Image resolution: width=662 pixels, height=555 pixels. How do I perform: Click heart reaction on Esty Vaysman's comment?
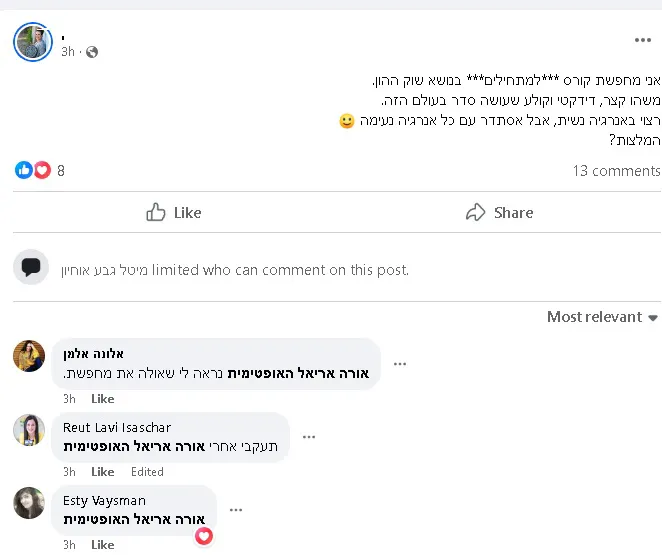click(x=204, y=537)
